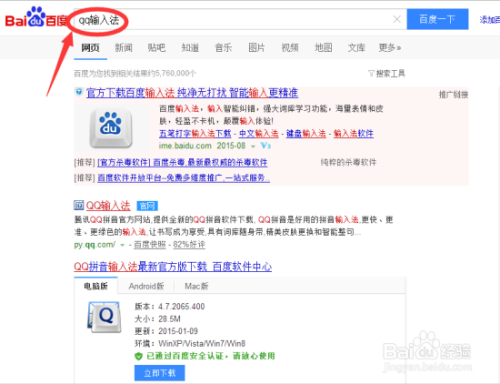Click the py.qq.com url text
500x384 pixels.
(x=95, y=245)
